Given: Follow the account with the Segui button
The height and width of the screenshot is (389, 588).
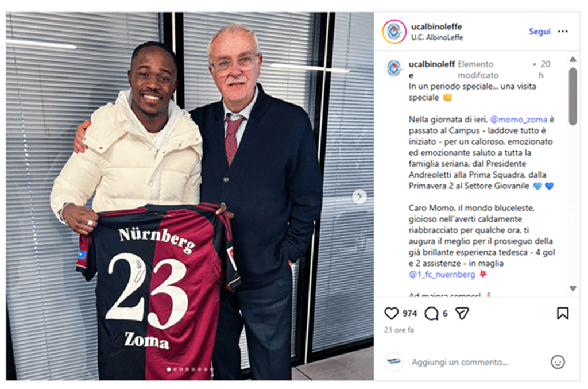Looking at the screenshot, I should click(540, 32).
